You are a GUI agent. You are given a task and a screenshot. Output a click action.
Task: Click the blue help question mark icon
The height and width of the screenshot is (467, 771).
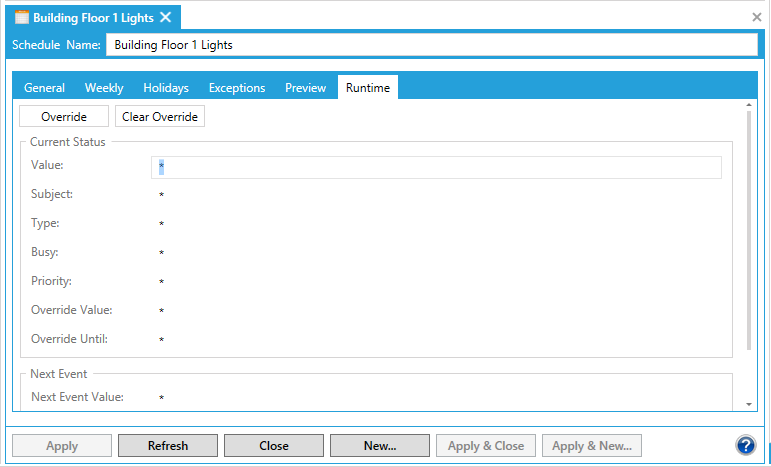click(745, 445)
